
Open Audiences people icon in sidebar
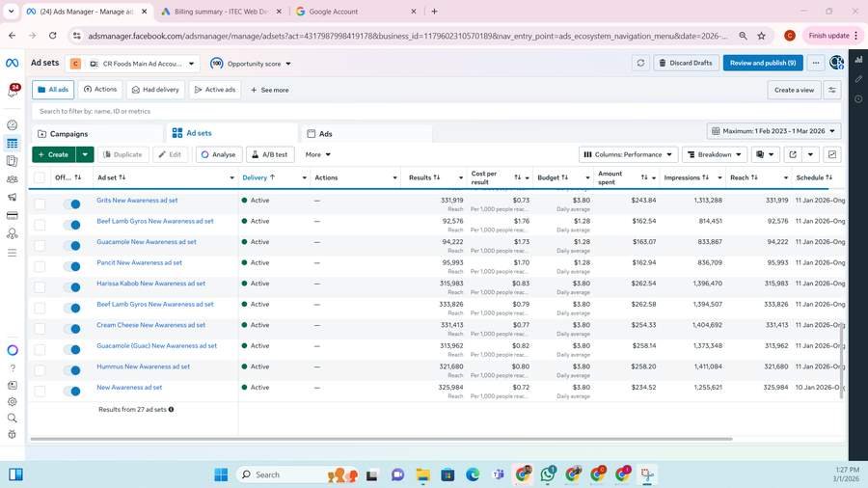pyautogui.click(x=13, y=179)
